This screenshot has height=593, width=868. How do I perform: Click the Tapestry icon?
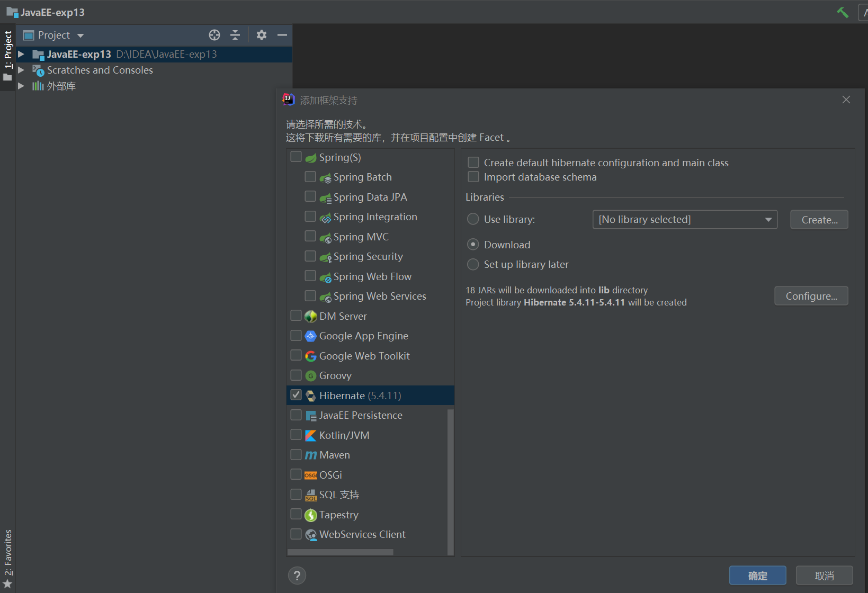311,515
